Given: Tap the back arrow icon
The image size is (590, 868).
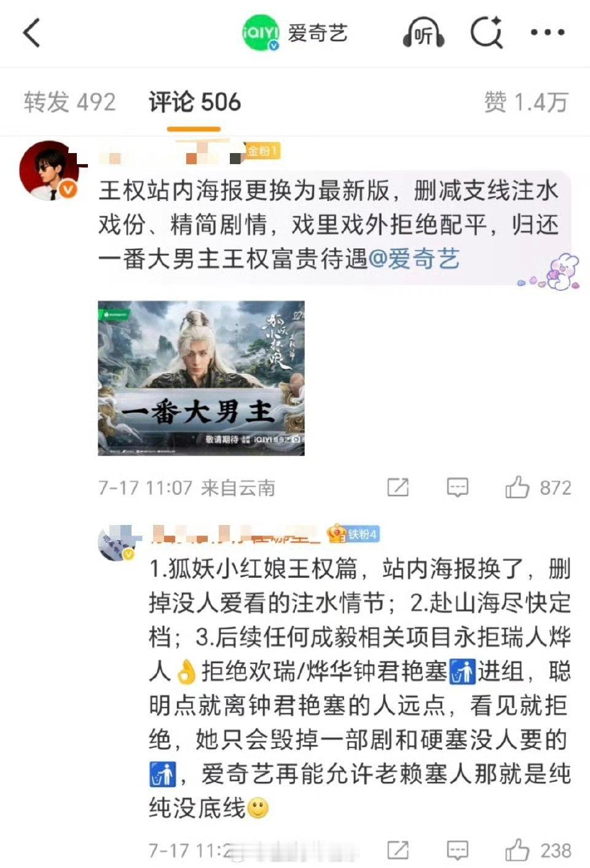Looking at the screenshot, I should 32,33.
